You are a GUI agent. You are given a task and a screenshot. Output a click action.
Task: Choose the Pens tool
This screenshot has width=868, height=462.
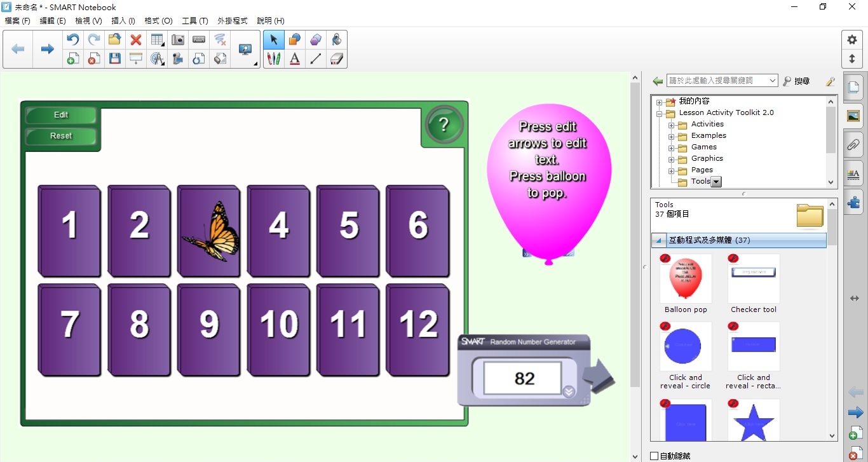[274, 59]
